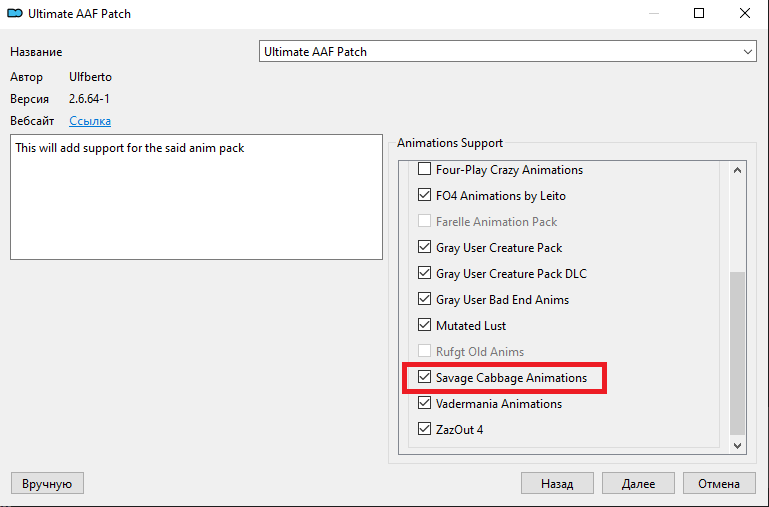Uncheck Savage Cabbage Animations
The width and height of the screenshot is (769, 507).
click(424, 378)
